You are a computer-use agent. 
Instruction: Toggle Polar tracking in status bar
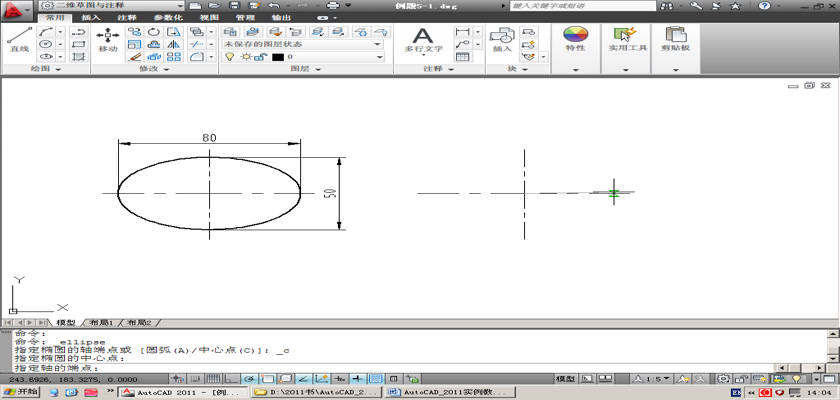click(x=249, y=379)
